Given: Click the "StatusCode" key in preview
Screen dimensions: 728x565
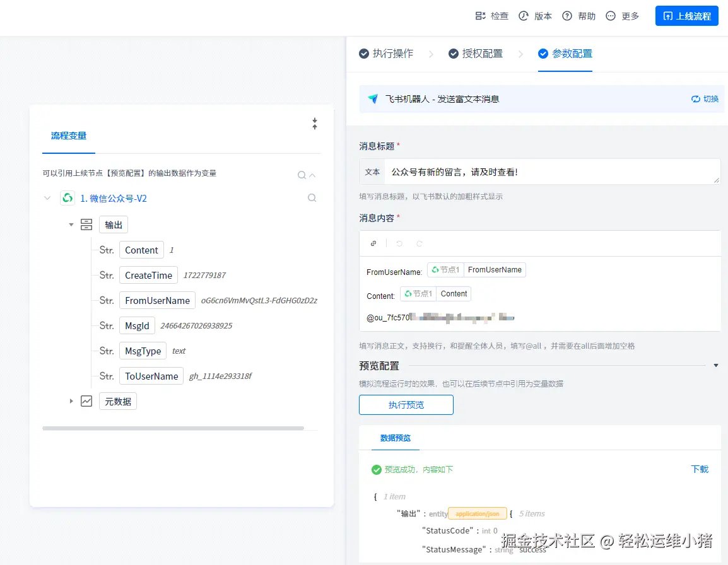Looking at the screenshot, I should pyautogui.click(x=447, y=530).
